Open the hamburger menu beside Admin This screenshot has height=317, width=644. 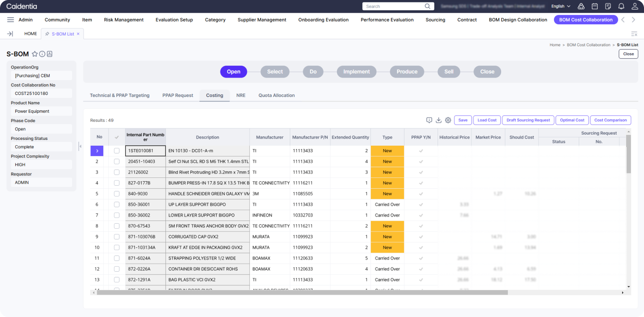[11, 20]
